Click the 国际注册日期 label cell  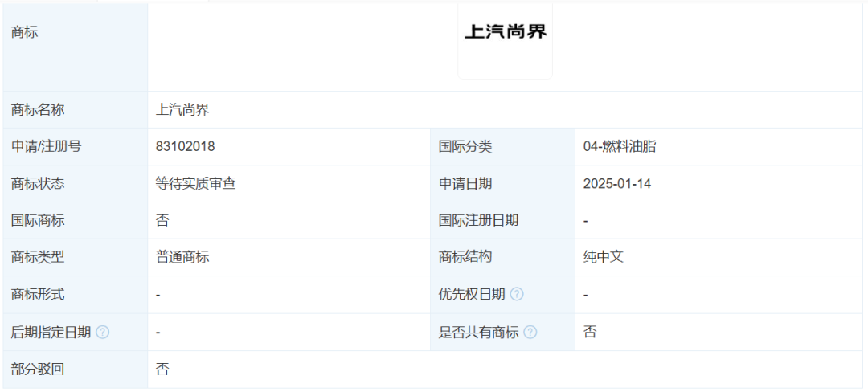502,221
